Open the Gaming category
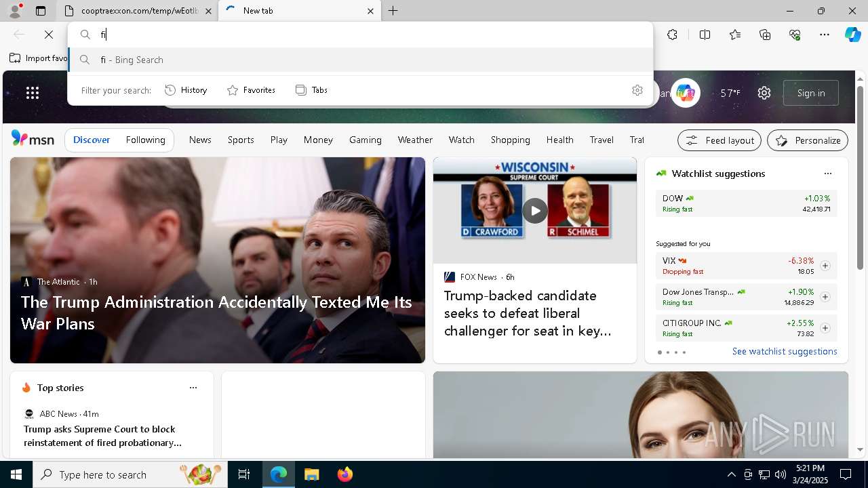 (366, 140)
